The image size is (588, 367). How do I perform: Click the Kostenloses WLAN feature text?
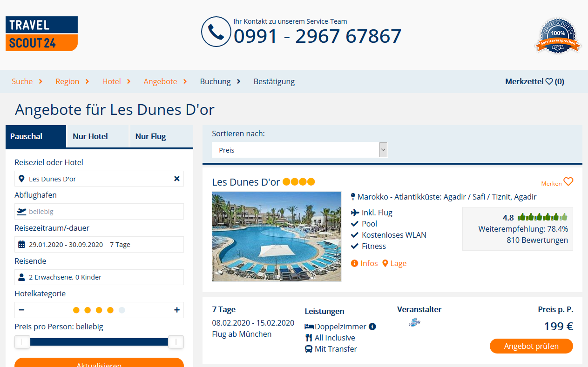[394, 235]
